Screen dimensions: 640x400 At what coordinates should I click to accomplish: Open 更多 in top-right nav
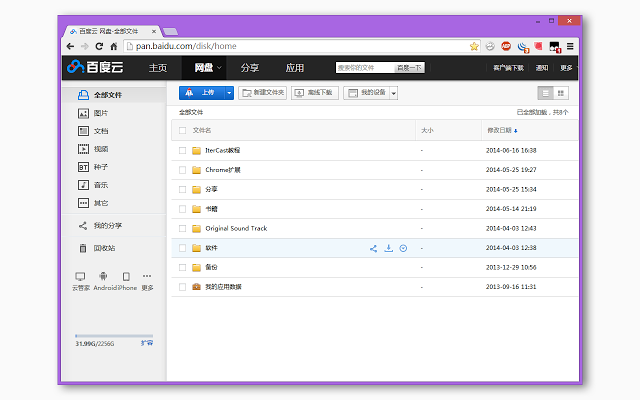(566, 68)
